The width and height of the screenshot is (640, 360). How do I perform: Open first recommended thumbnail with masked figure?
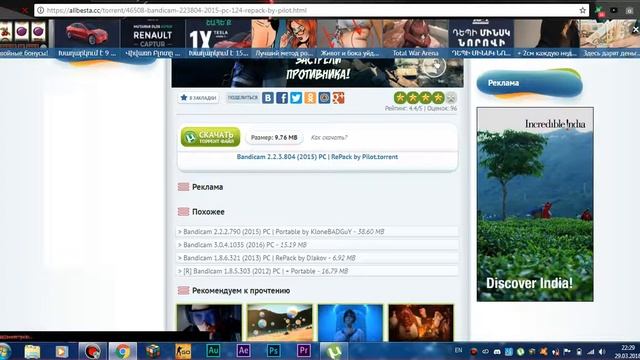209,322
